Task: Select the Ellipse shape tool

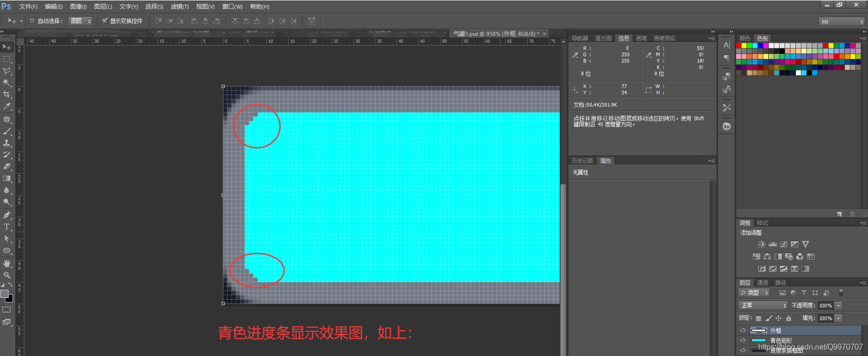Action: point(7,251)
